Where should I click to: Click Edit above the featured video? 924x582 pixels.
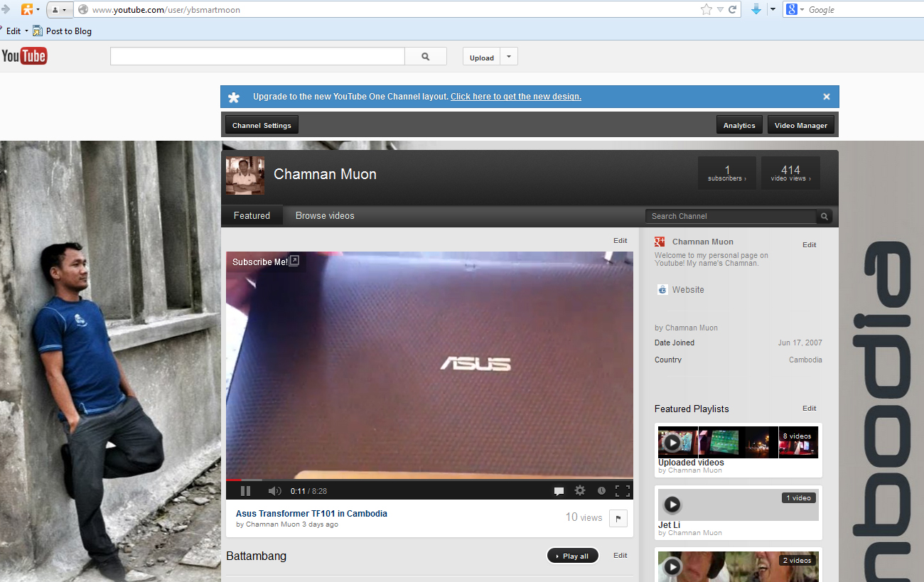coord(621,241)
